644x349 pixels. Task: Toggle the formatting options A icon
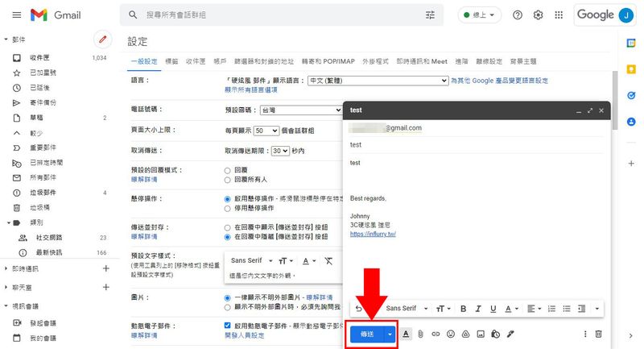coord(406,334)
